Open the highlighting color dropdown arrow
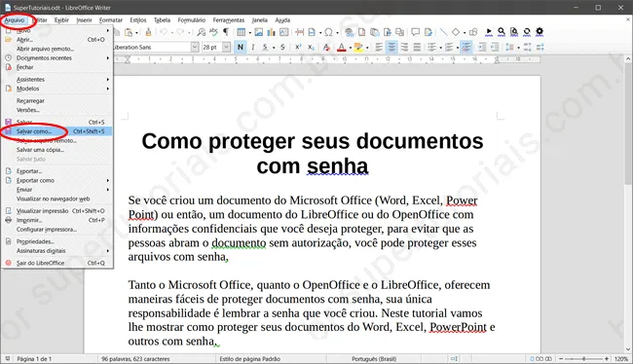The width and height of the screenshot is (633, 364). tap(367, 48)
